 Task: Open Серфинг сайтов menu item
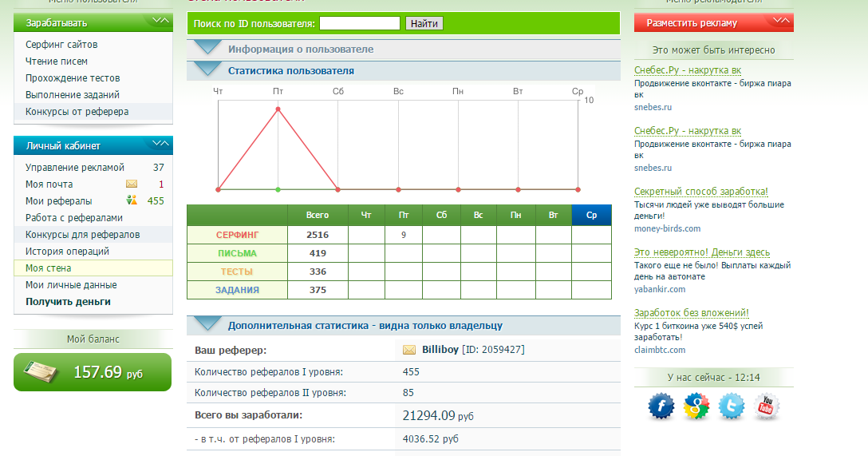[61, 45]
